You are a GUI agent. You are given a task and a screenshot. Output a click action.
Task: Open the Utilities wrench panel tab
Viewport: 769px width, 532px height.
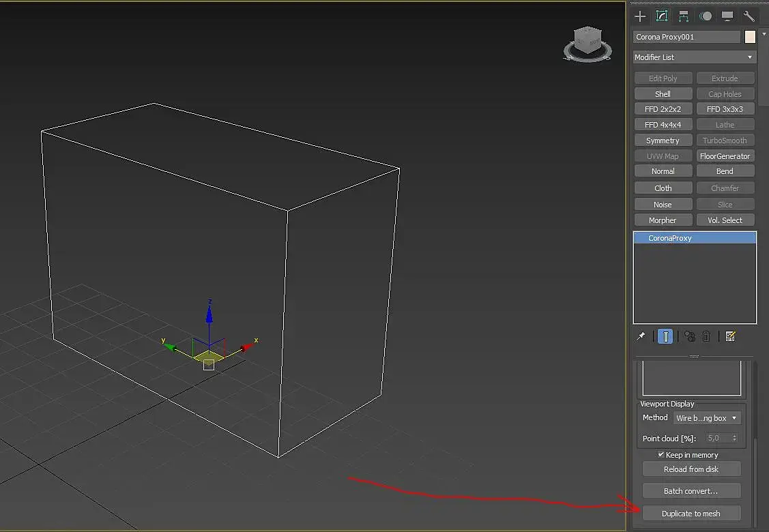click(x=749, y=16)
